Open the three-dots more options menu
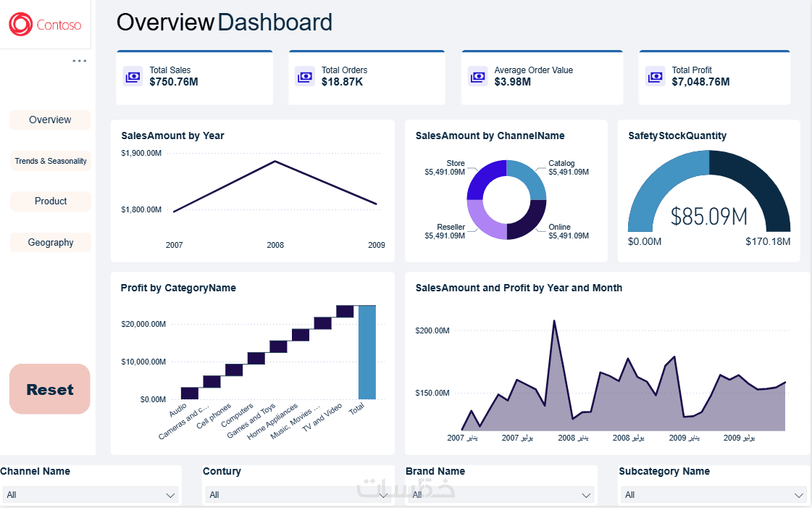Viewport: 812px width, 508px height. tap(79, 61)
